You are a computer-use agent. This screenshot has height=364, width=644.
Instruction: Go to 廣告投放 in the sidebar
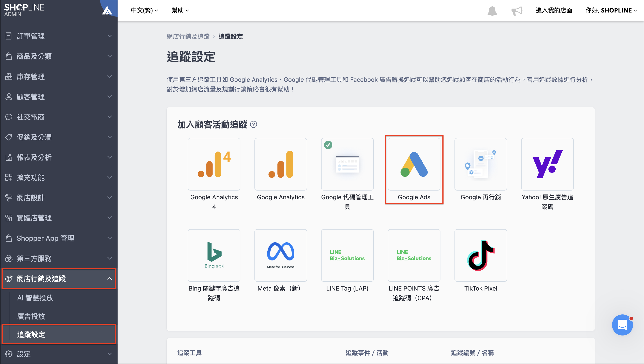[31, 316]
